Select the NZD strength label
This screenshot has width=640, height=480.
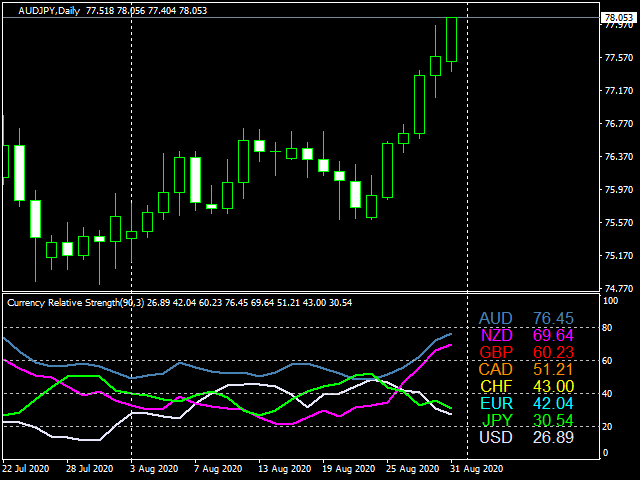click(x=496, y=336)
